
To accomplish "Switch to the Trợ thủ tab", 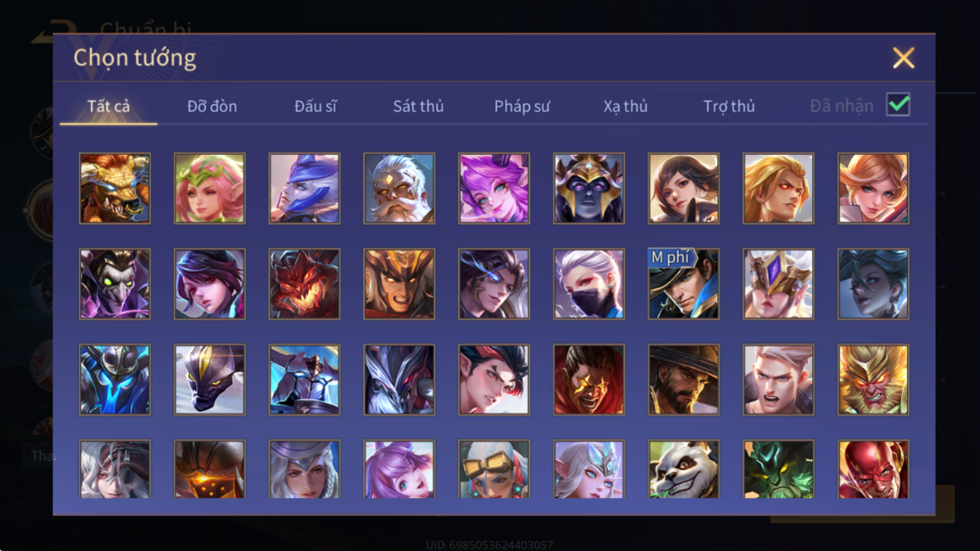I will click(729, 106).
